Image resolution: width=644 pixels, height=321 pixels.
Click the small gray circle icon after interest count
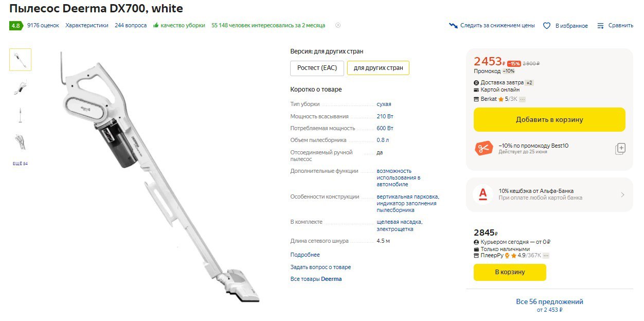point(338,25)
